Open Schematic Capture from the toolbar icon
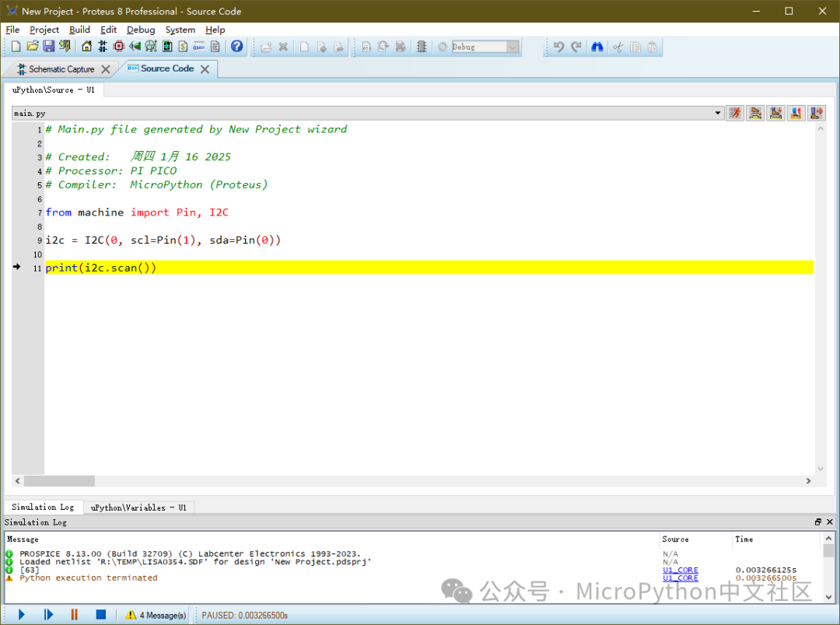The width and height of the screenshot is (840, 625). [x=103, y=47]
